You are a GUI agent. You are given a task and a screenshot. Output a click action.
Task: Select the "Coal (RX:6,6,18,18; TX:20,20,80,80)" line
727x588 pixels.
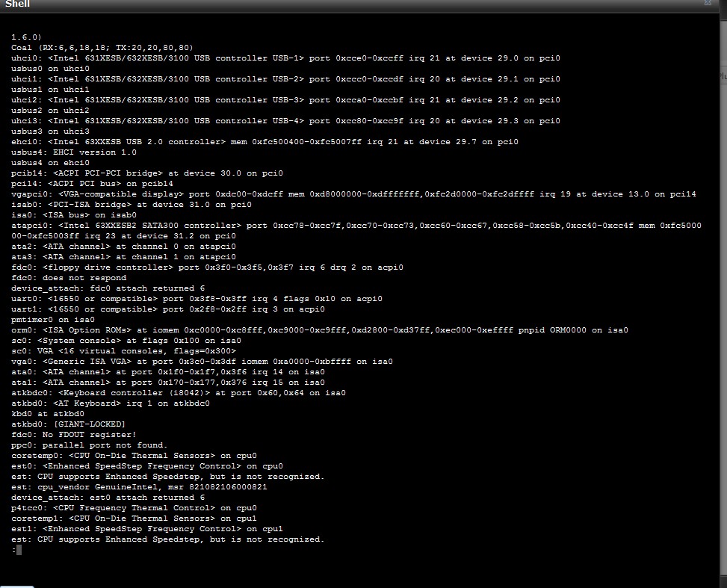pos(102,47)
